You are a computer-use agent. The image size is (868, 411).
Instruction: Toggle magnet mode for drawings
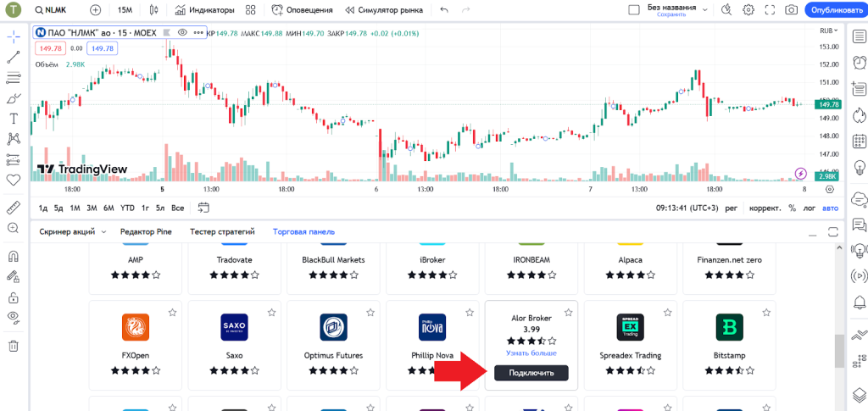pyautogui.click(x=14, y=256)
